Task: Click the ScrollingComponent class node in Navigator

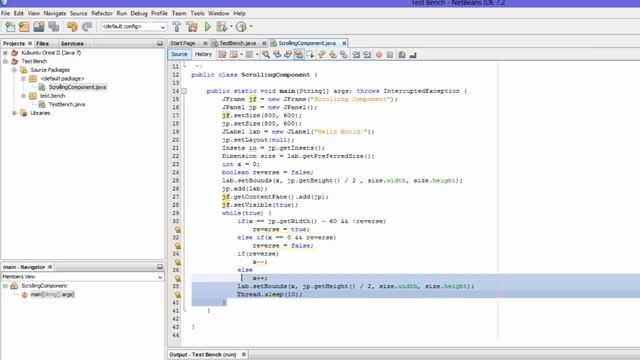Action: 44,286
